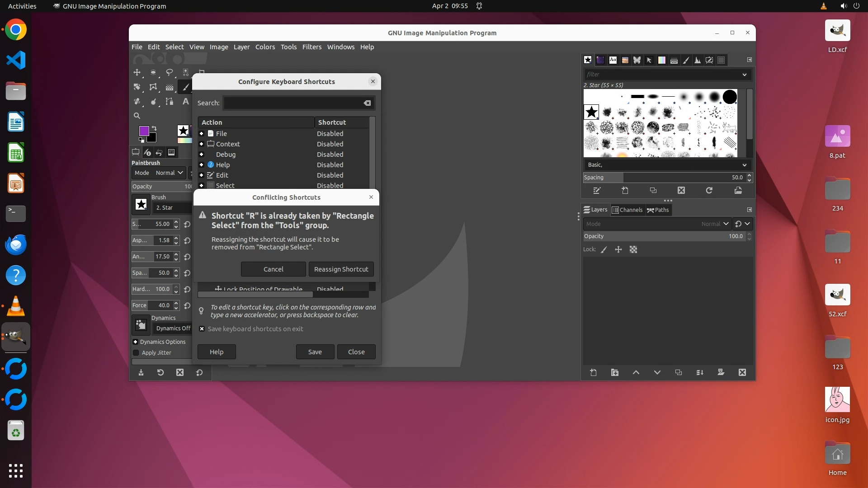Viewport: 868px width, 488px height.
Task: Toggle Save keyboard shortcuts on exit
Action: (x=202, y=329)
